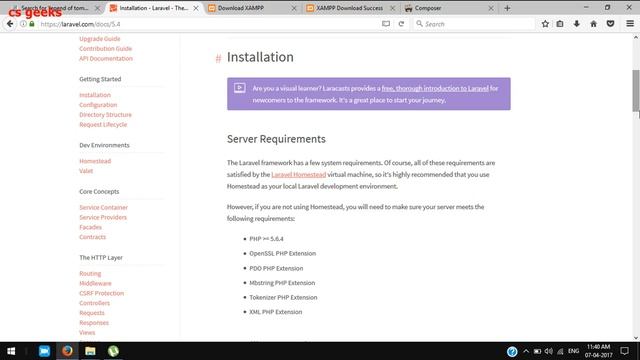The image size is (640, 360).
Task: Open the Upgrade Guide link
Action: 100,39
